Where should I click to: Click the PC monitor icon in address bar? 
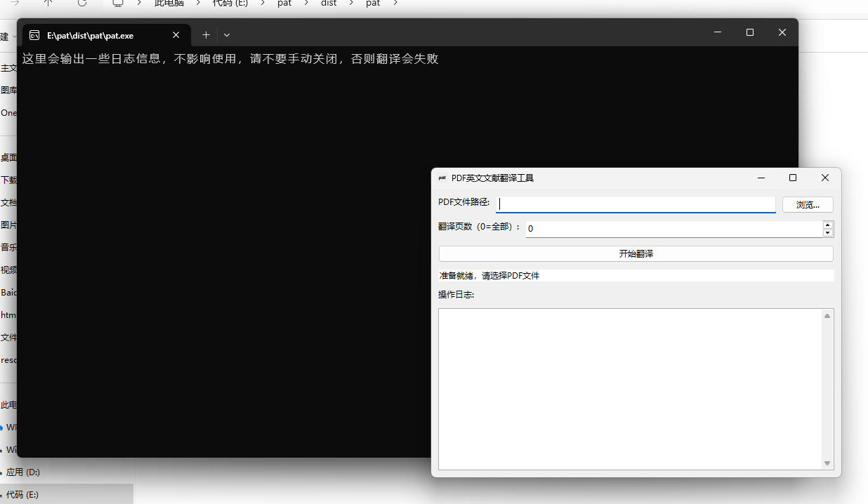click(118, 4)
